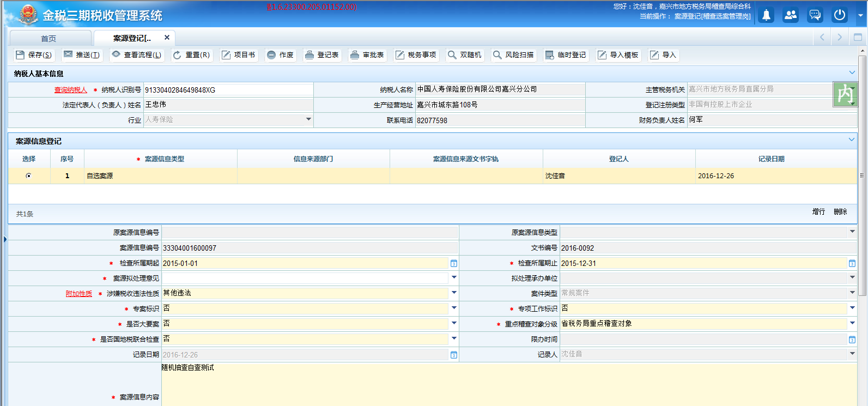Click the 自选案源 table cell

(161, 176)
